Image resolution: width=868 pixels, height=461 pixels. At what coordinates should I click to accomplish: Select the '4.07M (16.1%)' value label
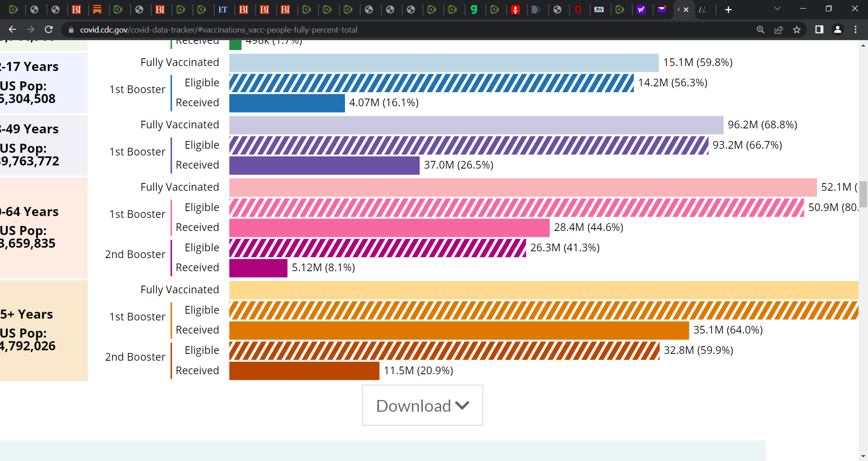pyautogui.click(x=384, y=103)
